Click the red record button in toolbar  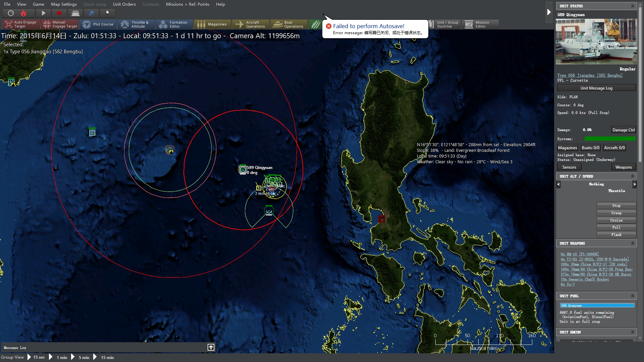[x=59, y=13]
